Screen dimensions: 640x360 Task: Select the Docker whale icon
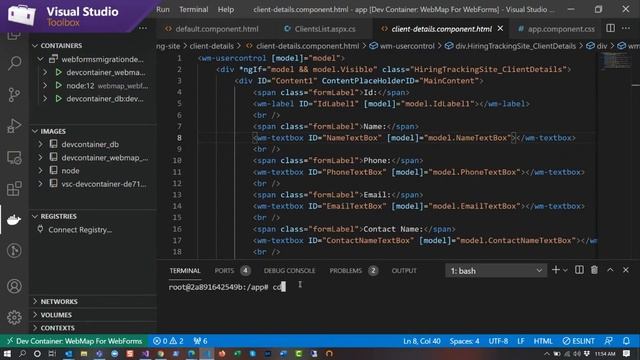(x=15, y=220)
